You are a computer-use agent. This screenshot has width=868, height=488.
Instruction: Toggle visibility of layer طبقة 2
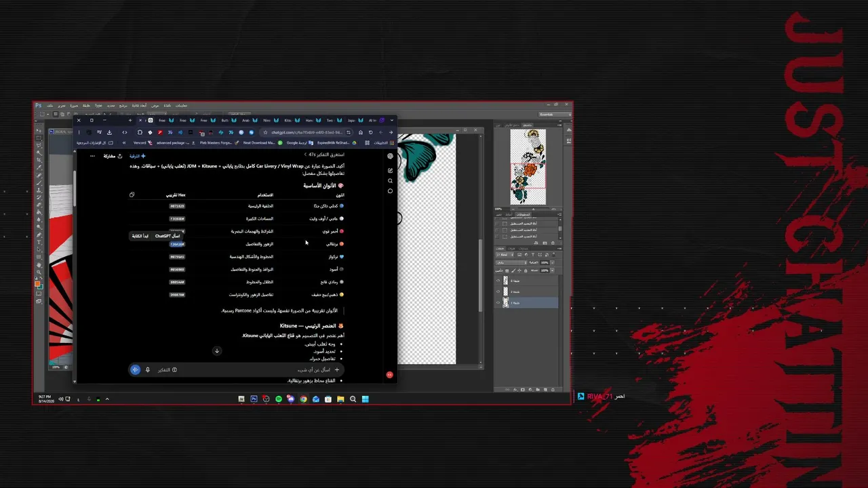tap(498, 291)
